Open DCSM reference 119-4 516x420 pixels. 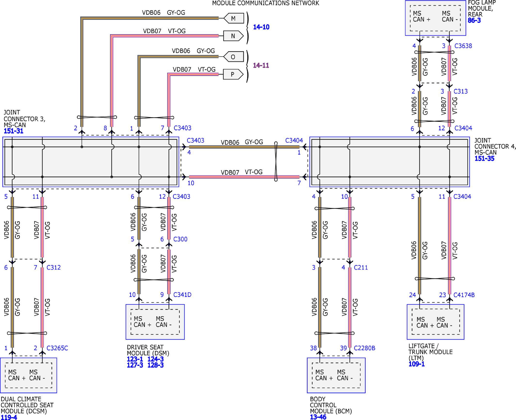click(9, 417)
